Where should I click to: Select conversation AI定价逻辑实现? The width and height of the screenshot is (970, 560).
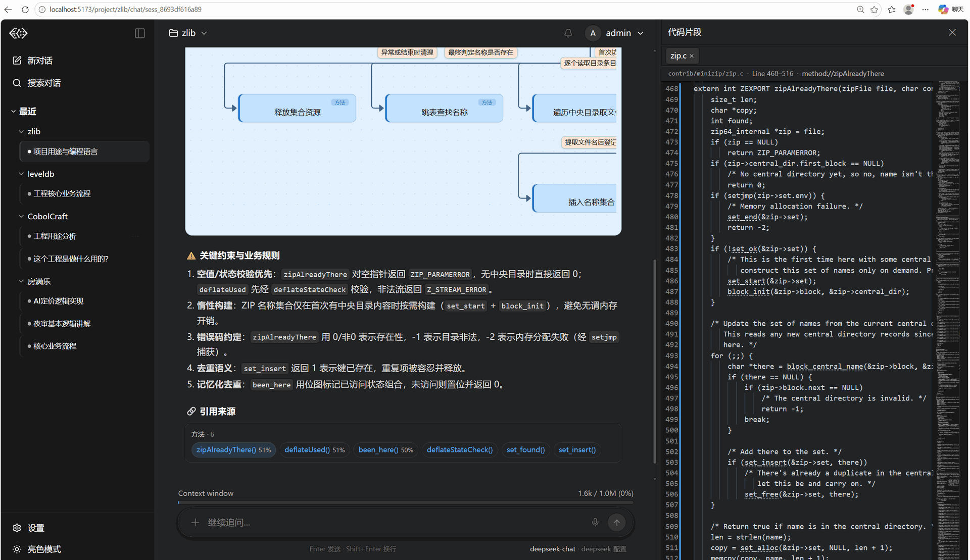[x=59, y=301]
